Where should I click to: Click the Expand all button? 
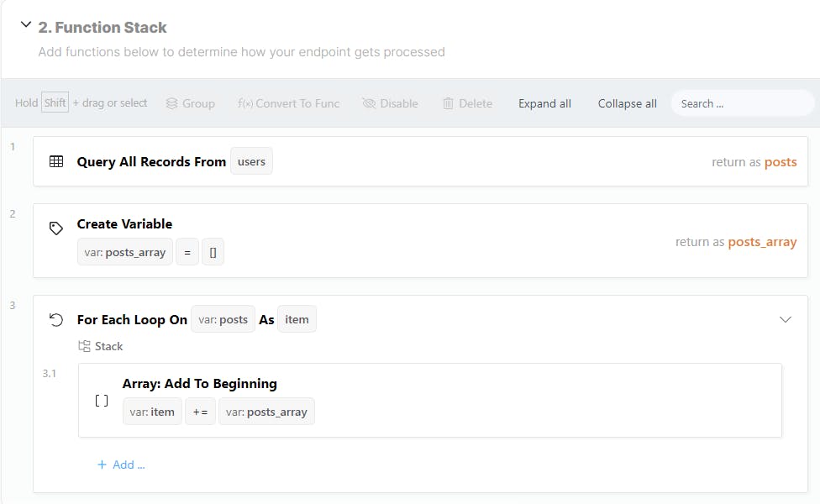tap(544, 103)
